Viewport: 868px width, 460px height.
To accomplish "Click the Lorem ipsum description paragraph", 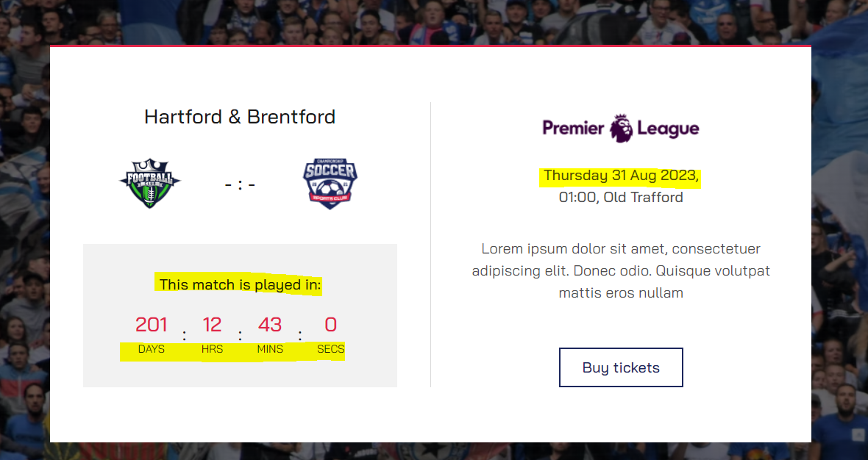I will point(621,270).
